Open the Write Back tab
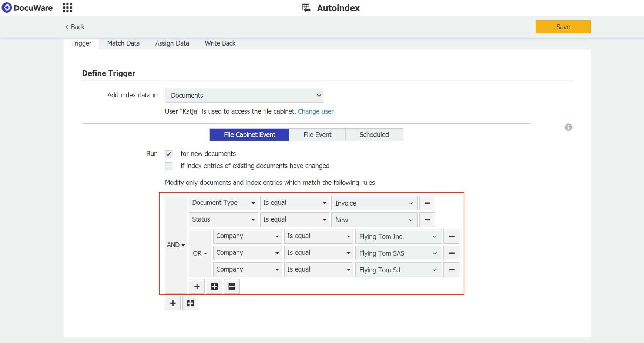Screen dimensions: 644x343 tap(220, 43)
